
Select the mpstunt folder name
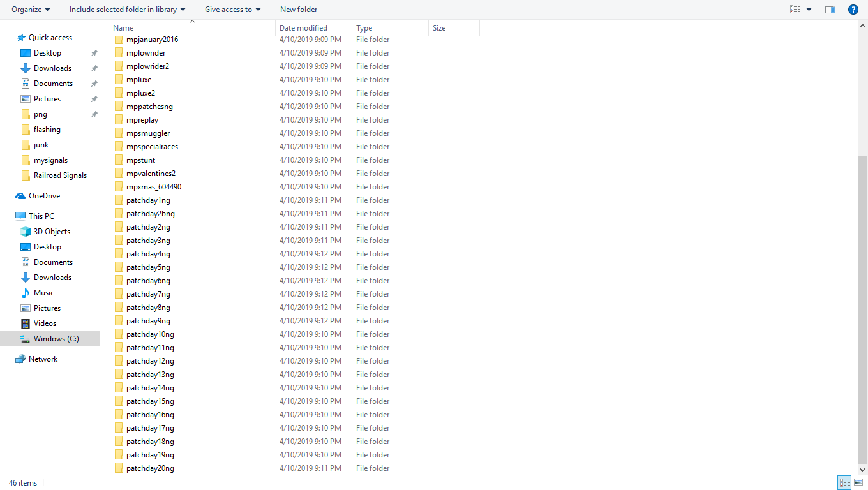(140, 160)
